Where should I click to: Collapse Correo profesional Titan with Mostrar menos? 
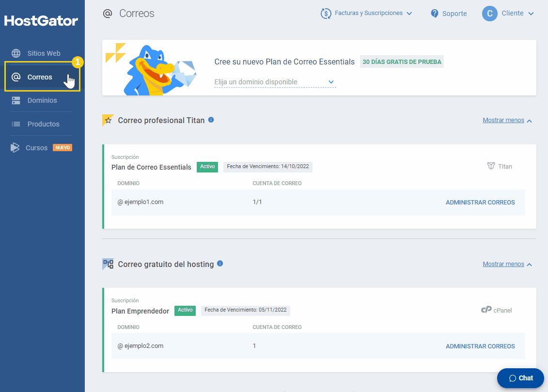point(507,120)
